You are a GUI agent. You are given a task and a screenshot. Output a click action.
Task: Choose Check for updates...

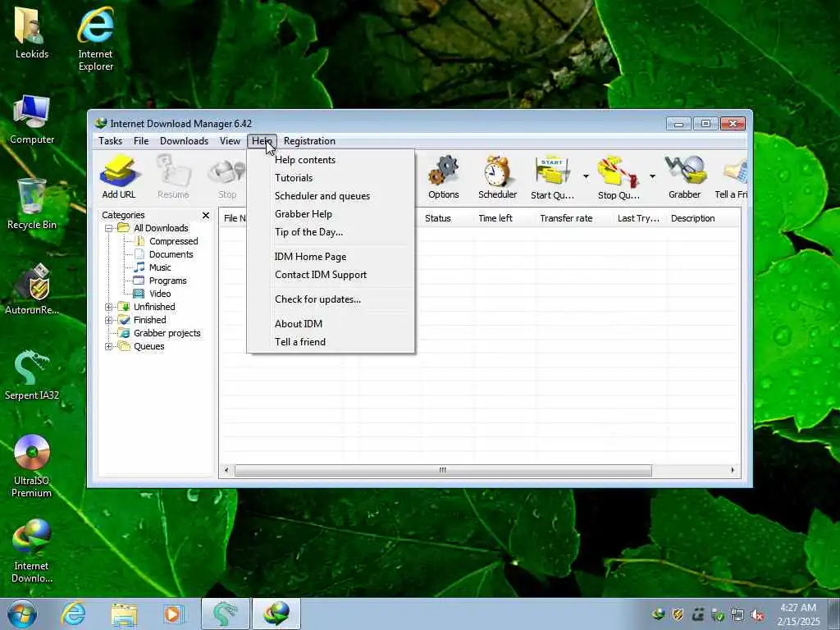(x=331, y=299)
